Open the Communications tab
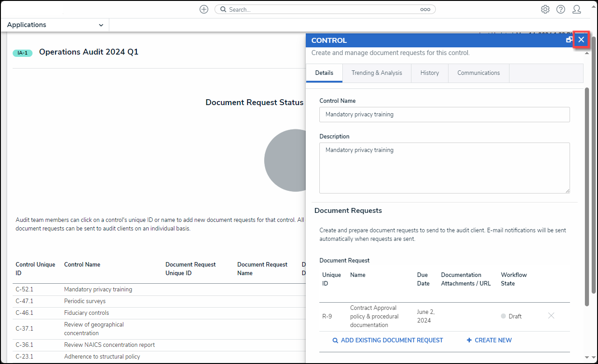This screenshot has width=598, height=364. 478,73
